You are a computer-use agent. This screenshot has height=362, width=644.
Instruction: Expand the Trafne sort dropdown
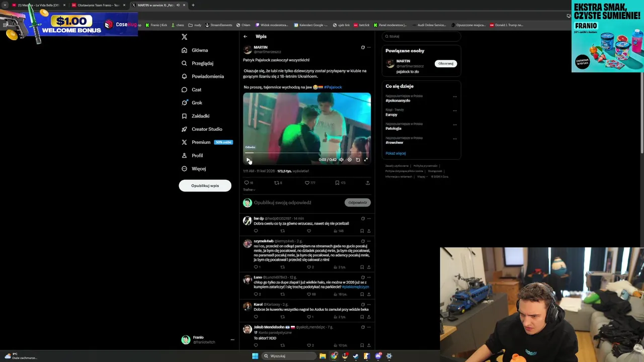pos(249,190)
